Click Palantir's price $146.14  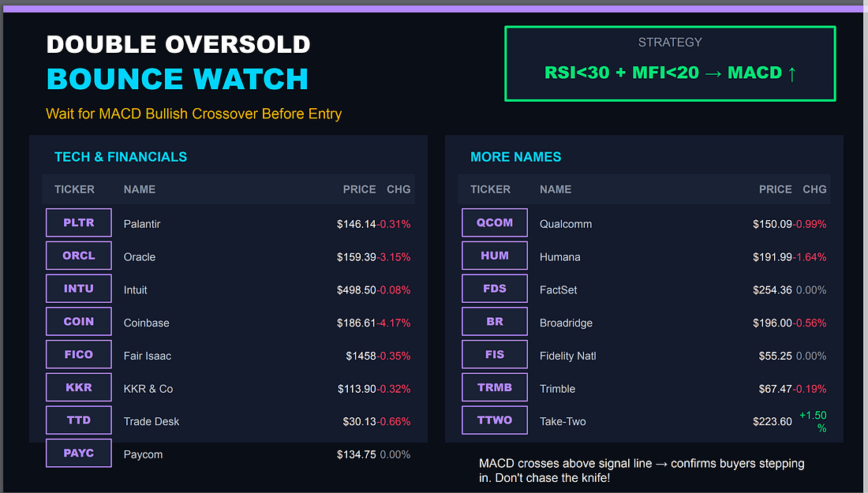(357, 224)
